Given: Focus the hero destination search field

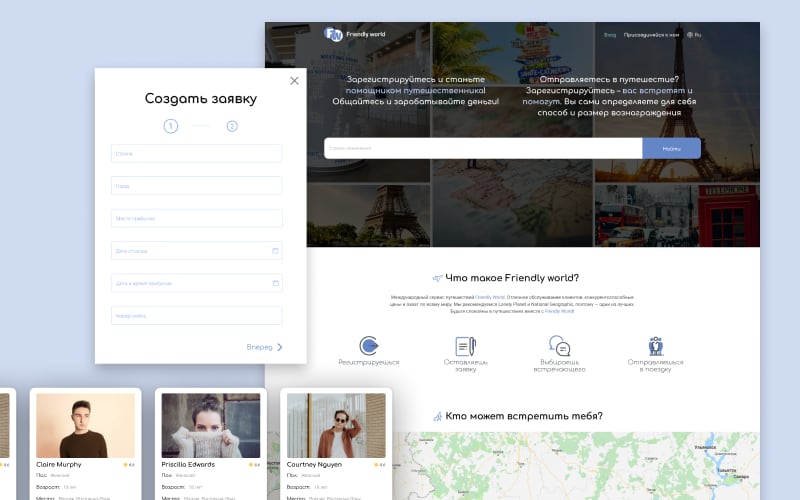Looking at the screenshot, I should [x=483, y=148].
